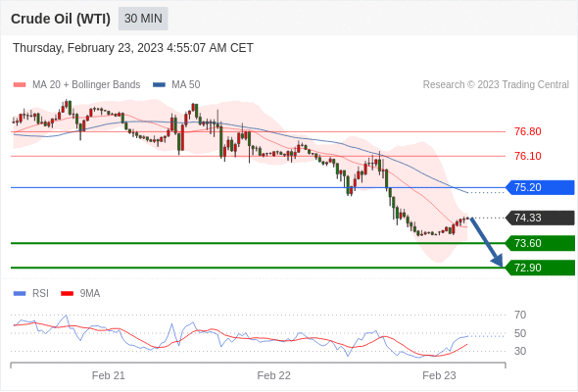Click the Research © 2023 Trading Central credit
Viewport: 578px width, 392px height.
[x=496, y=85]
